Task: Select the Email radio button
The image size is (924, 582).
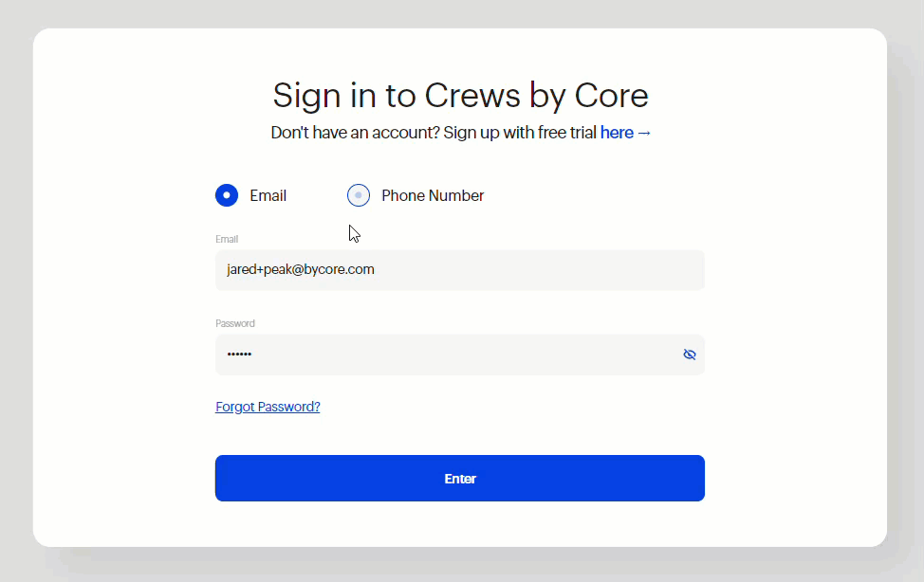Action: click(227, 195)
